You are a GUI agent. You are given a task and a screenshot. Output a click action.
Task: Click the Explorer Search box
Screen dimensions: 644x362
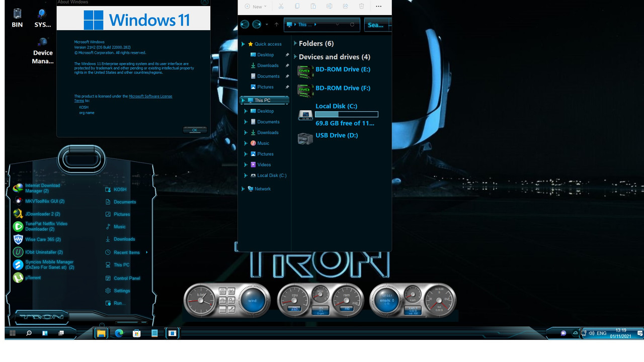tap(377, 25)
